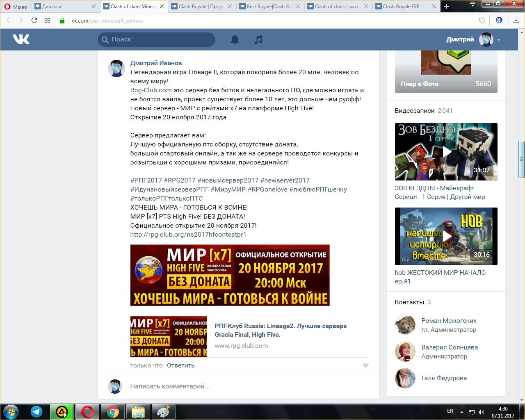Open the large МИР x7 banner image
This screenshot has height=420, width=525.
[x=230, y=275]
